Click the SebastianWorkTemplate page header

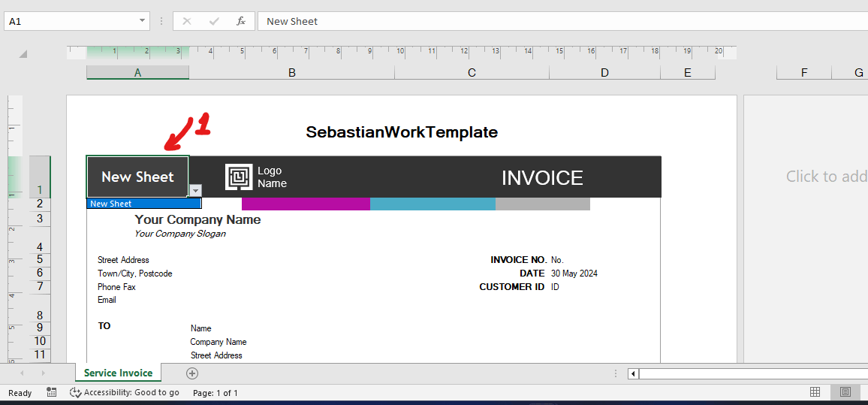click(402, 132)
